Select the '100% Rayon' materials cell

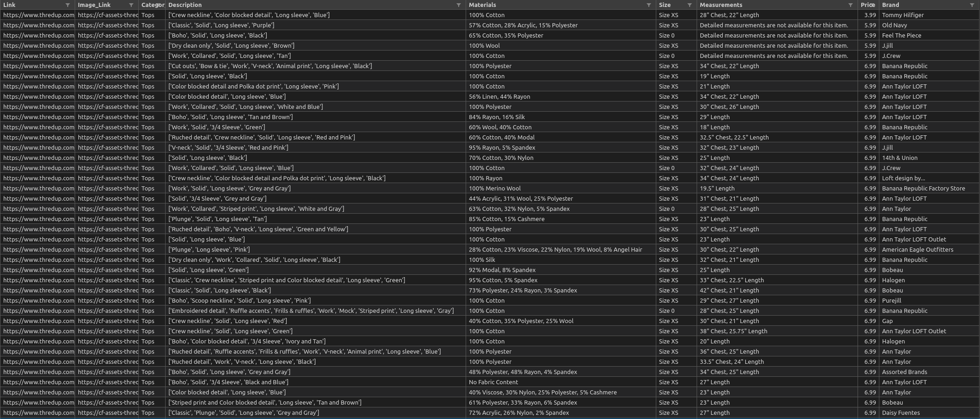click(561, 178)
